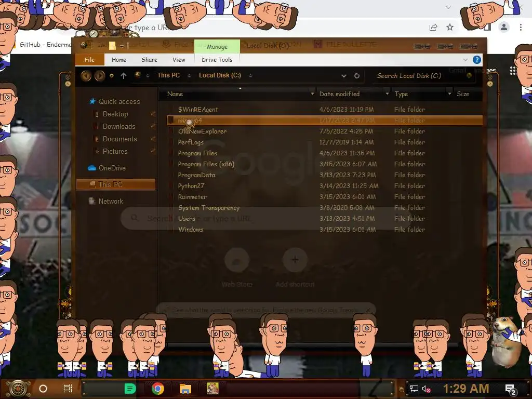Viewport: 532px width, 399px height.
Task: Select the PerfLogs folder
Action: pyautogui.click(x=191, y=142)
